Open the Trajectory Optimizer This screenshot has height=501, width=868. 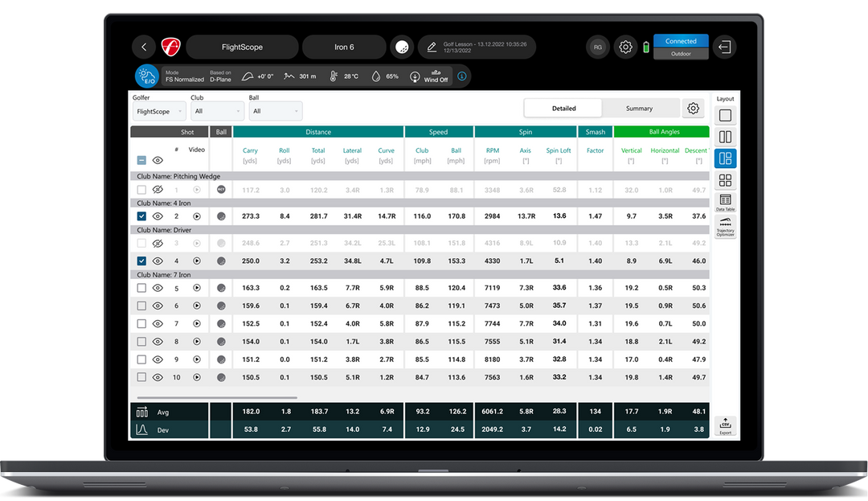pyautogui.click(x=725, y=226)
